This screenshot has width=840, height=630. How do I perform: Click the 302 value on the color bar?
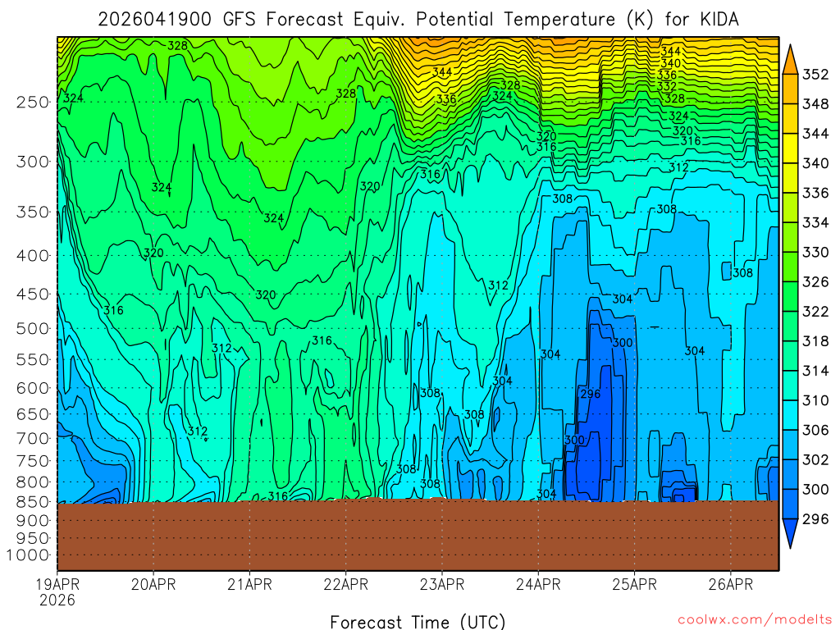click(x=815, y=459)
